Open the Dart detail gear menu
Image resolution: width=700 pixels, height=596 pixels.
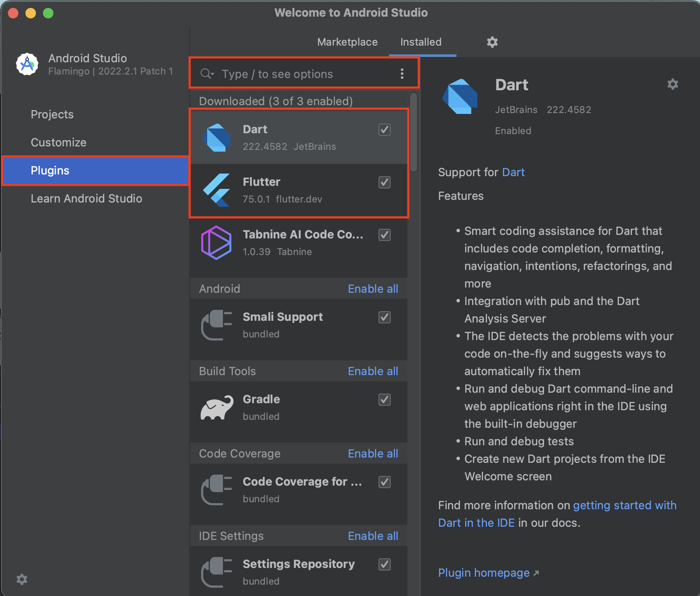pos(673,84)
